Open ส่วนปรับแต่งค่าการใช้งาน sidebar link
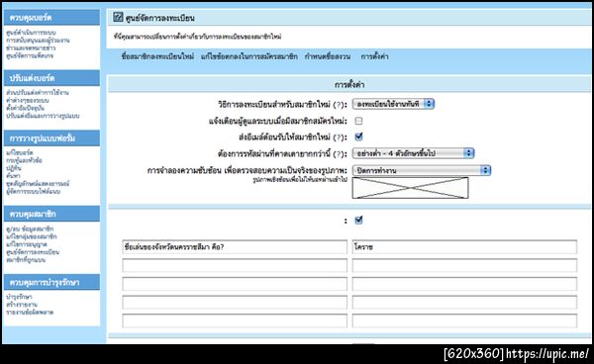This screenshot has height=364, width=594. tap(38, 93)
